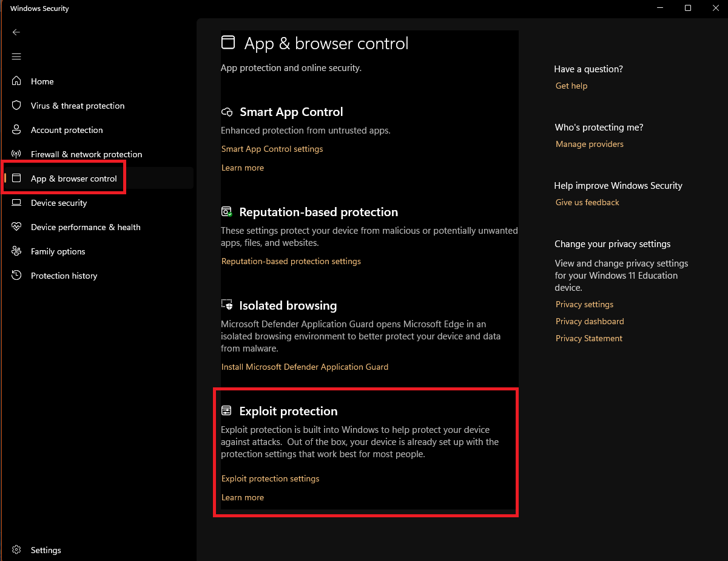Open the Privacy dashboard link
Viewport: 728px width, 561px height.
click(590, 321)
